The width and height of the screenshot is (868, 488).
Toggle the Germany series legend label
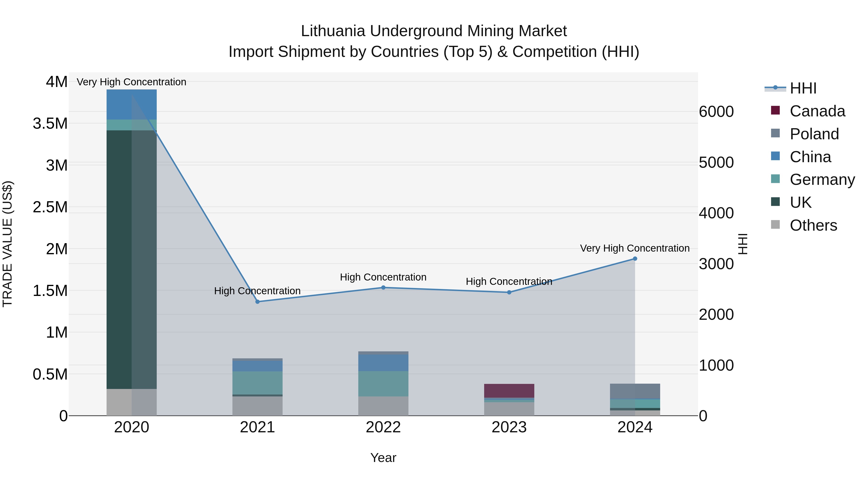[822, 180]
